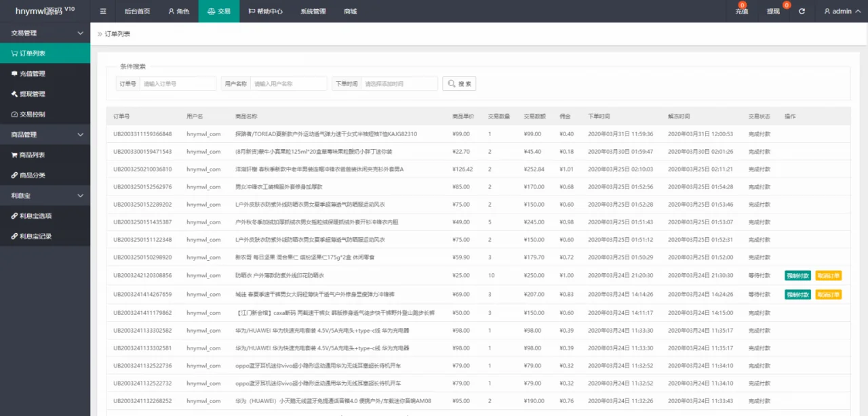
Task: Open 利息宝记录 in the sidebar
Action: tap(35, 236)
